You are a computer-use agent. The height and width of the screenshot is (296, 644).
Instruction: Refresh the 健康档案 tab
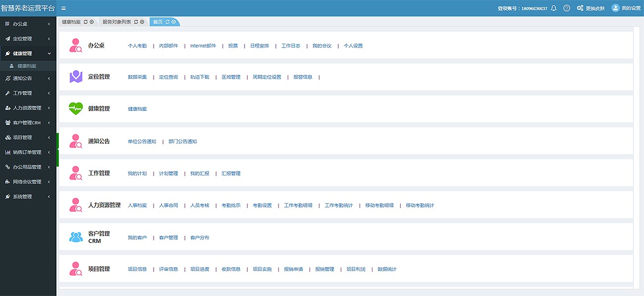86,22
